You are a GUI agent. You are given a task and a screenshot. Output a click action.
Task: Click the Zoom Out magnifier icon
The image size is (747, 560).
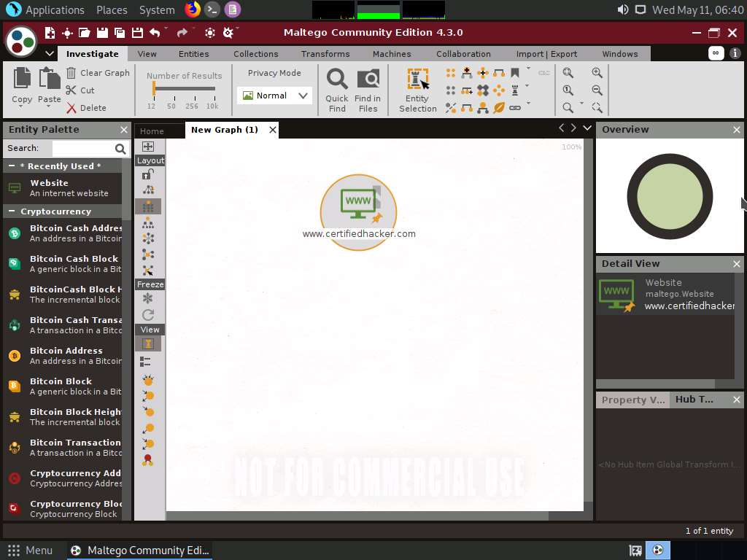[597, 90]
